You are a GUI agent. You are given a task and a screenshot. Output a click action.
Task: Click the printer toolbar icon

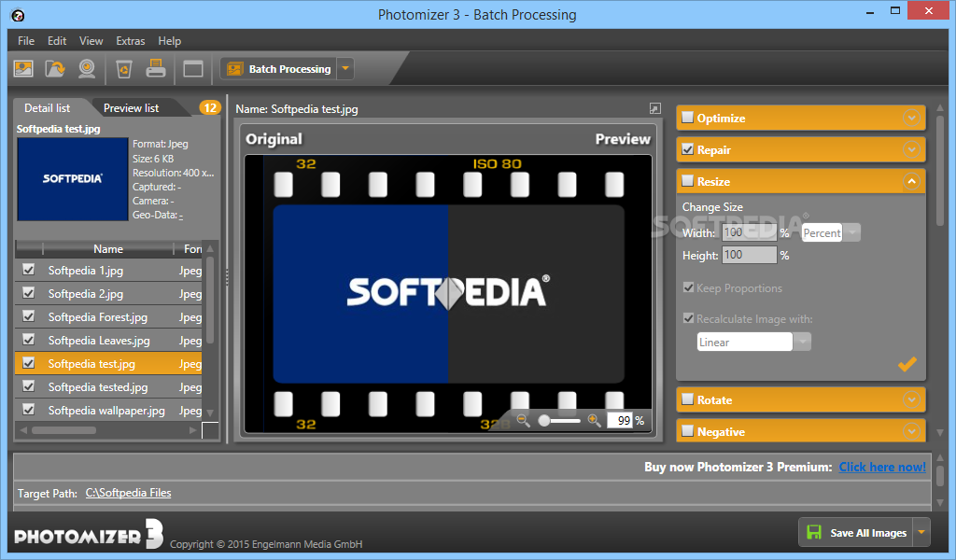156,68
